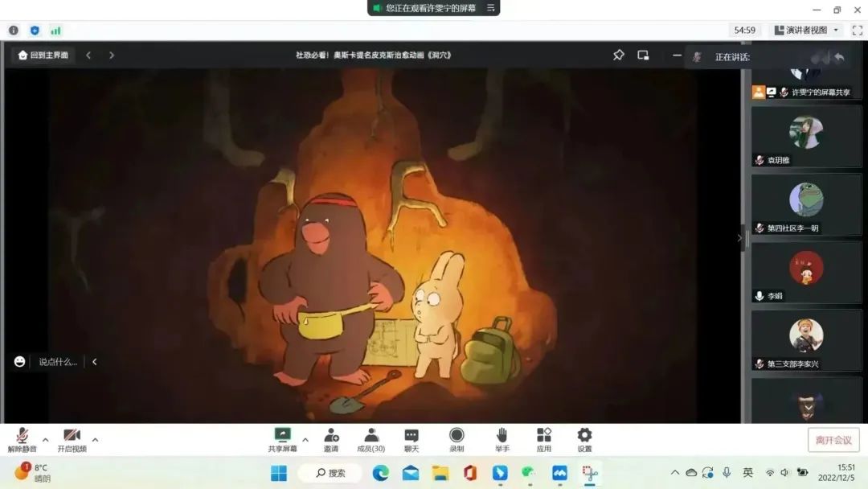Select 第三支部李家兴's participant thumbnail
Image resolution: width=868 pixels, height=489 pixels.
[806, 340]
